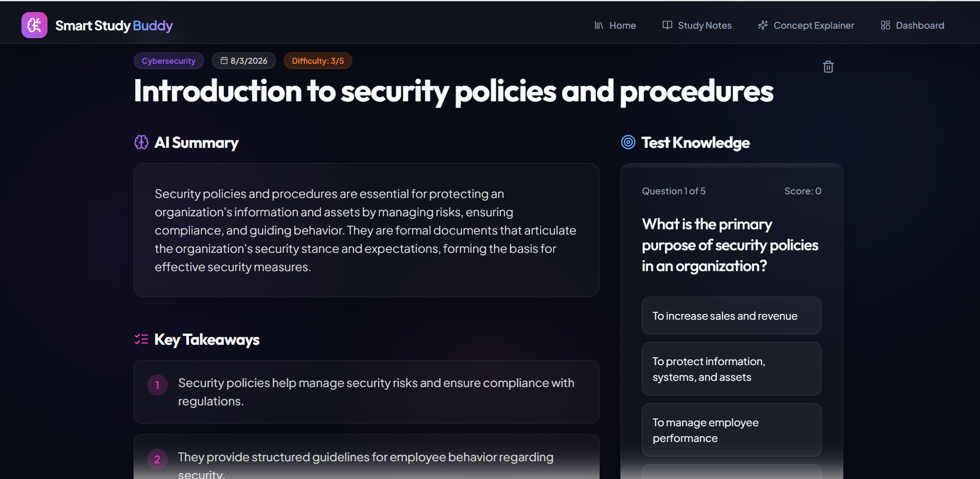Screen dimensions: 980x479
Task: Click the Smart Study Buddy title link
Action: coord(114,26)
